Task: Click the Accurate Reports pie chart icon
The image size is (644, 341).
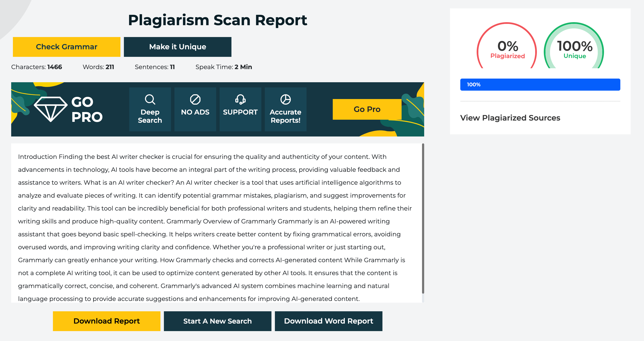Action: point(285,99)
